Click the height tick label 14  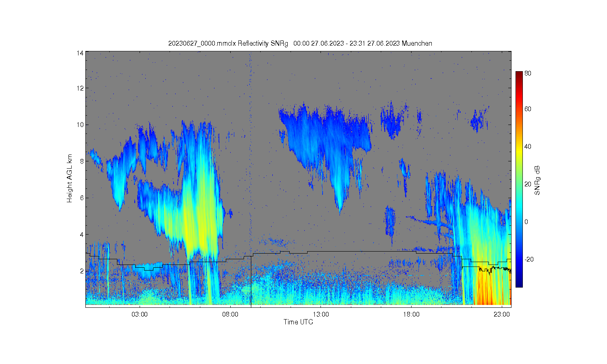tap(81, 53)
